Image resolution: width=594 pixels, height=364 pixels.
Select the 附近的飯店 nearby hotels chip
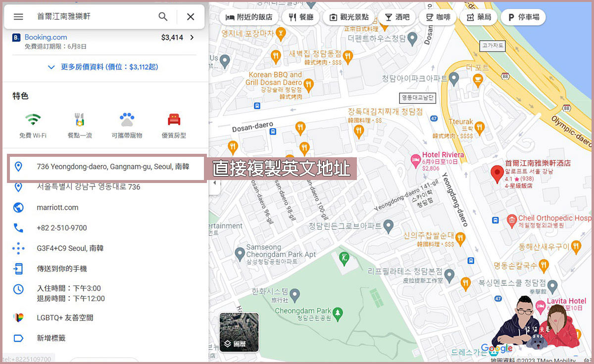249,17
